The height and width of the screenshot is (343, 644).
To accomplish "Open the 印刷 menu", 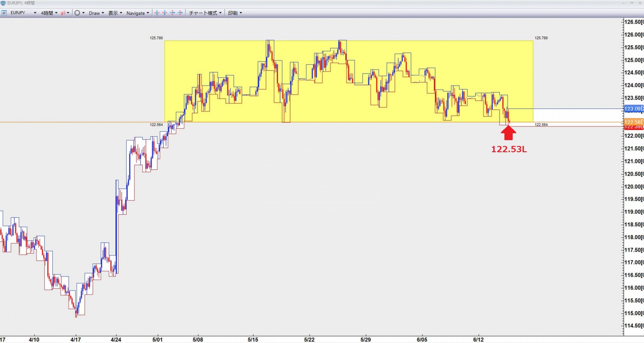I will [235, 13].
